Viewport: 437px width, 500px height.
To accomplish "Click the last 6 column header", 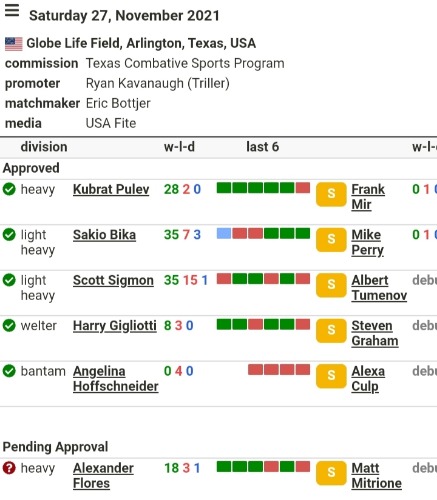I will click(263, 147).
